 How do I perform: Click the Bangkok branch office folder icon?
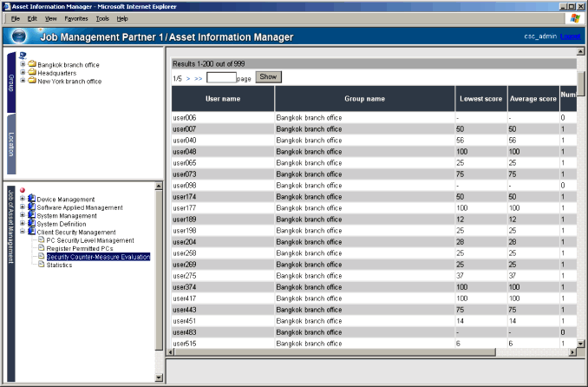pyautogui.click(x=31, y=64)
